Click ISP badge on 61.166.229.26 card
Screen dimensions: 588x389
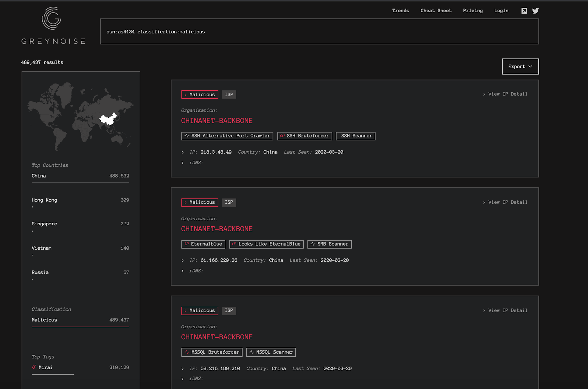[229, 203]
